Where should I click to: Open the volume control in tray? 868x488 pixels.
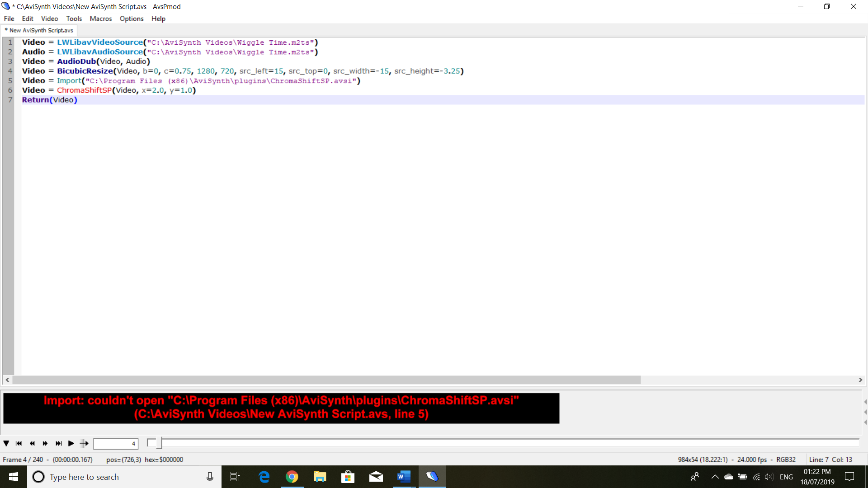(769, 477)
